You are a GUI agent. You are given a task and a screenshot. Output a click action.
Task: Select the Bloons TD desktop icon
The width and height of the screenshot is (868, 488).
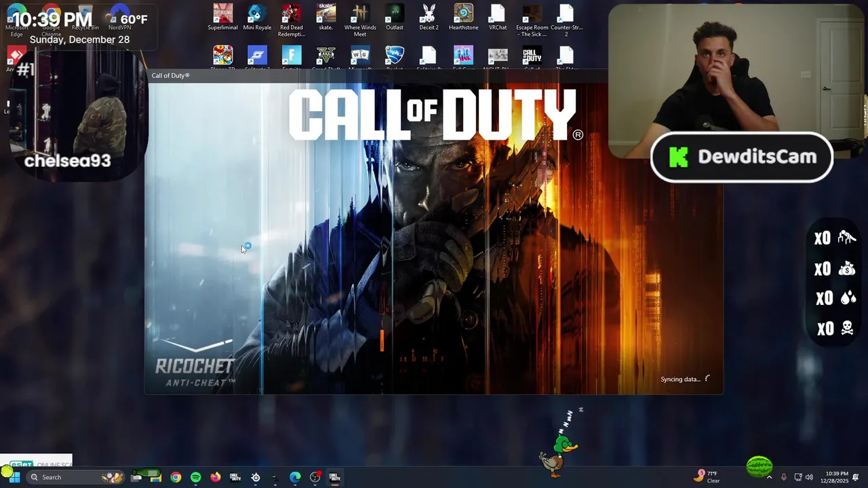pos(222,57)
